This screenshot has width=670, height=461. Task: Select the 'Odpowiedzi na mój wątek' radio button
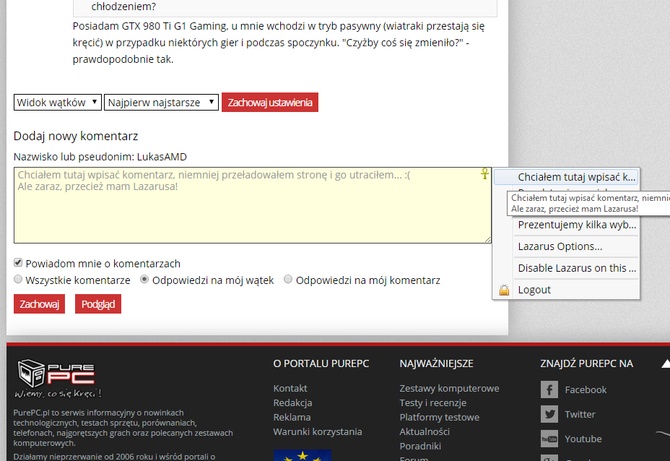144,279
